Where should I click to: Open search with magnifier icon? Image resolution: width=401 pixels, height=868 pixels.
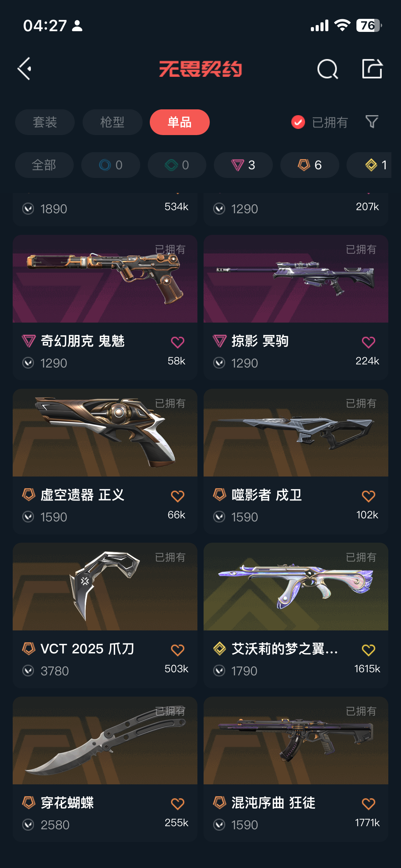(327, 69)
